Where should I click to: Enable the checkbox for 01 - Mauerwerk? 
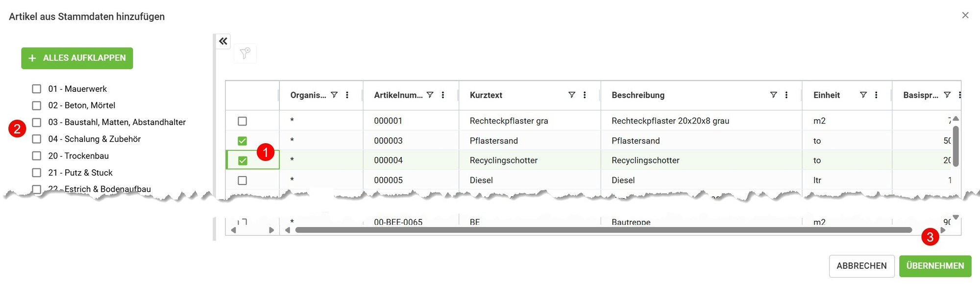click(x=37, y=88)
